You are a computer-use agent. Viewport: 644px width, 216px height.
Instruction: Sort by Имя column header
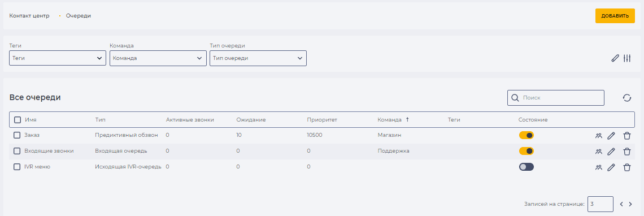pos(31,120)
